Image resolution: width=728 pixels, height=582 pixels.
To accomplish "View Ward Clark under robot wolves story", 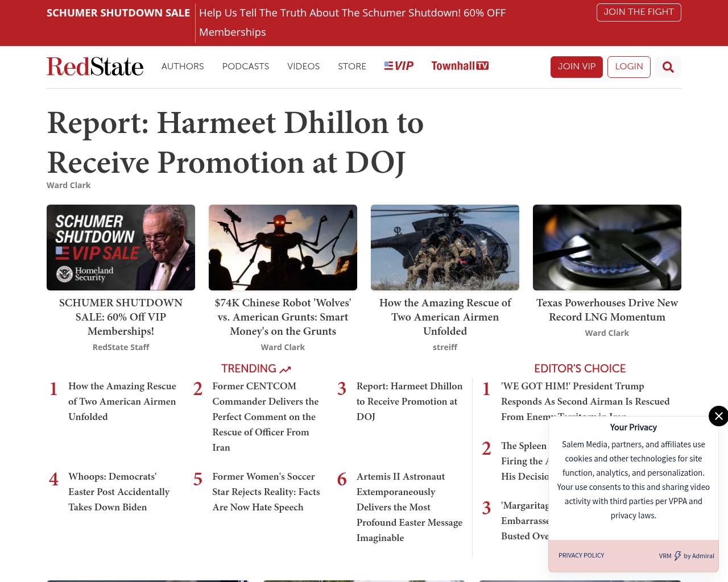I will tap(283, 347).
